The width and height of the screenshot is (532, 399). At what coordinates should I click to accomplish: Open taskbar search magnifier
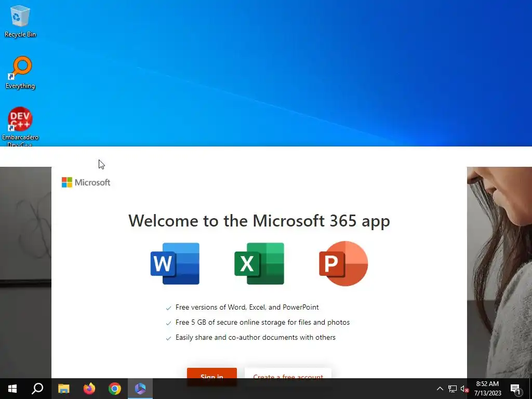click(x=37, y=389)
